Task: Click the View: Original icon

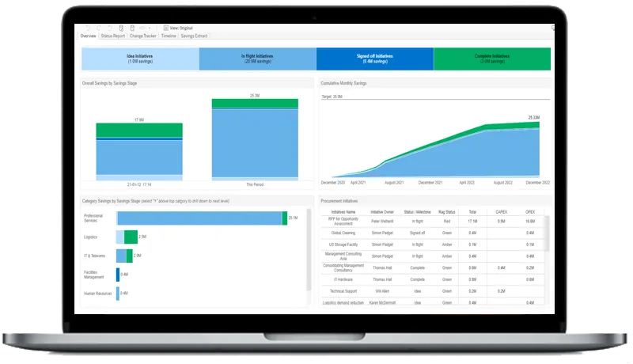Action: click(x=164, y=28)
